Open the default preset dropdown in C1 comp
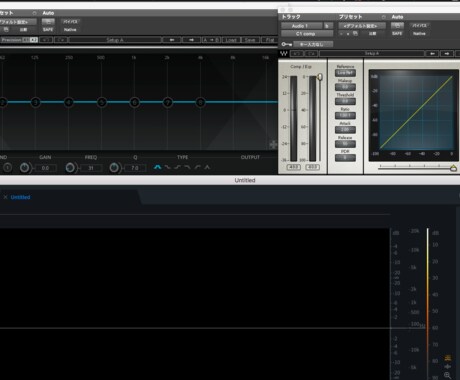This screenshot has width=460, height=380. click(362, 26)
